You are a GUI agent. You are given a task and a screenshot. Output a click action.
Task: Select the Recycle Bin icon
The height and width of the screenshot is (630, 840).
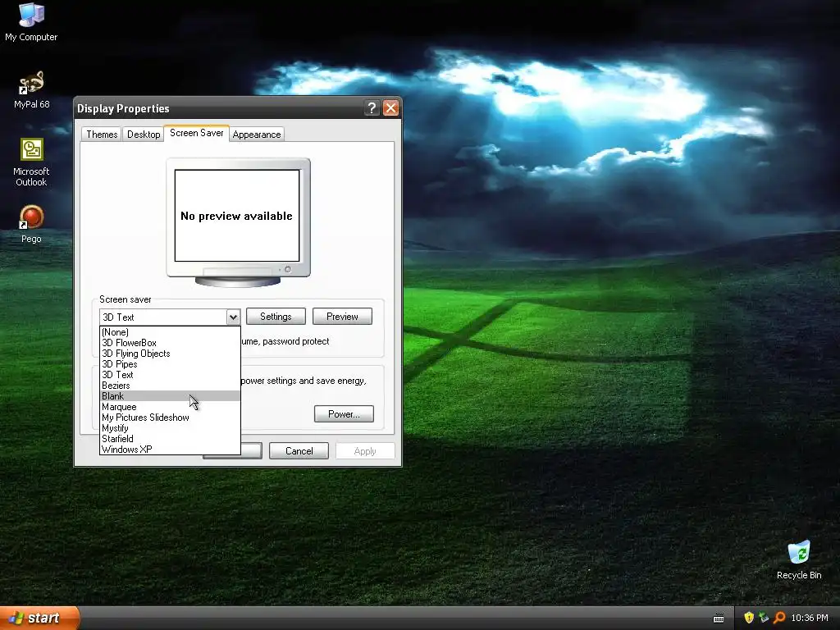[799, 559]
